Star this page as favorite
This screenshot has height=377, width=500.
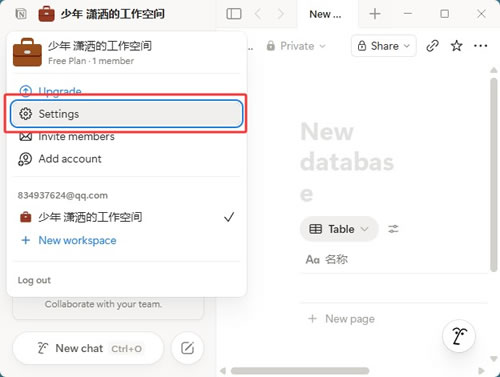456,46
